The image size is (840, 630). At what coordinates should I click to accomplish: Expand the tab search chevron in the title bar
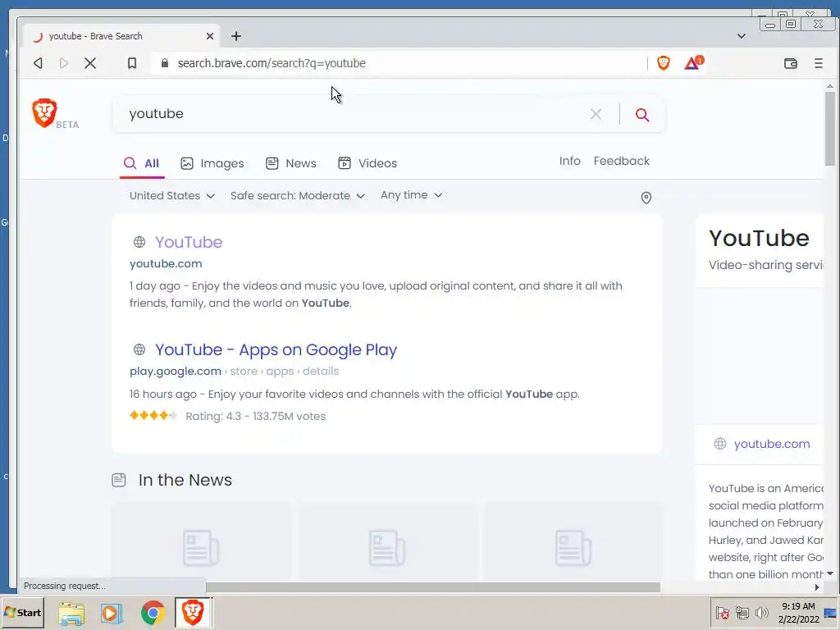(742, 36)
